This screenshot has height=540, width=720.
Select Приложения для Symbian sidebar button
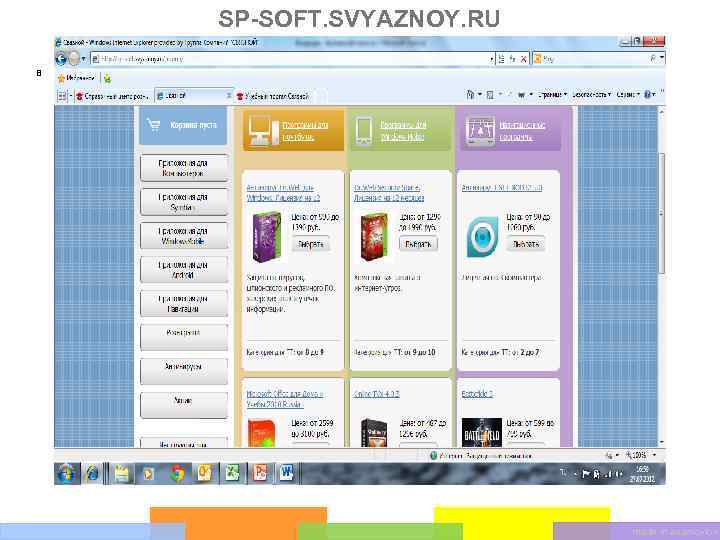tap(183, 202)
